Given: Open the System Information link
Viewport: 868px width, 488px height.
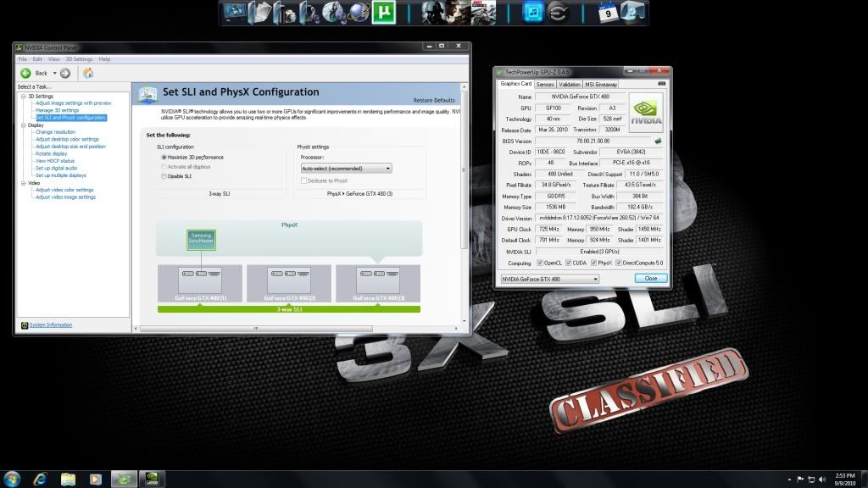Looking at the screenshot, I should click(x=50, y=325).
